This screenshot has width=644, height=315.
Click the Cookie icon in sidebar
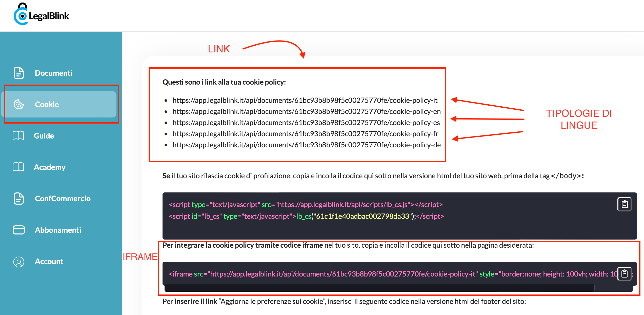[x=19, y=104]
